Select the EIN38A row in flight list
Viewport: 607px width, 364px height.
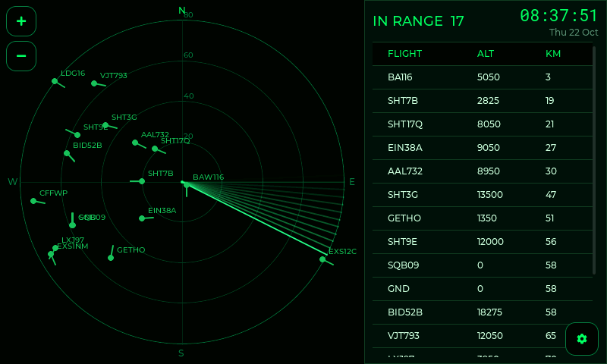483,148
